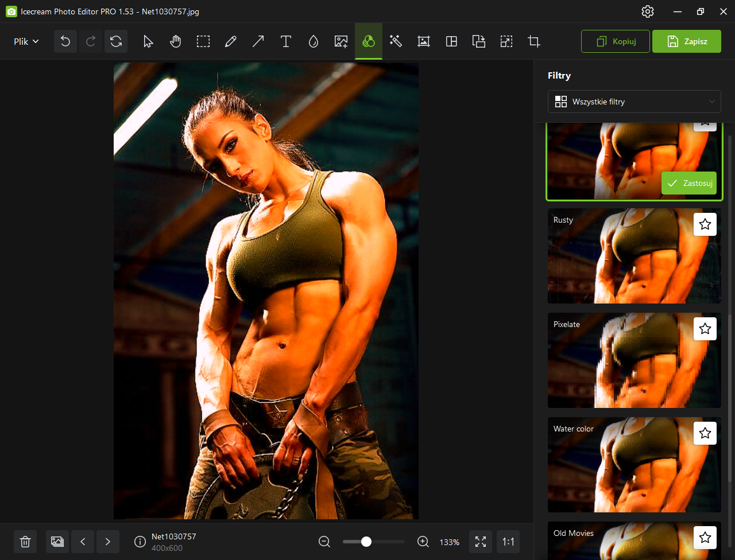The image size is (735, 560).
Task: Select the arrow drawing tool
Action: click(258, 41)
